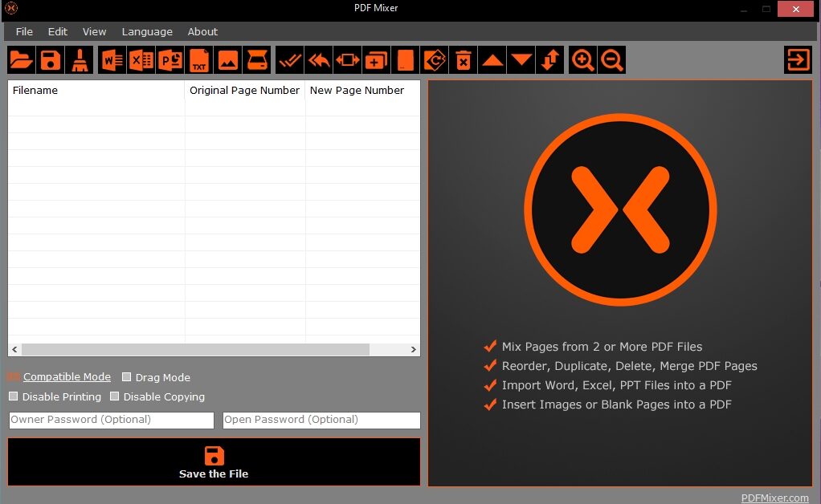The image size is (821, 504).
Task: Delete the page using the trash icon
Action: 464,59
